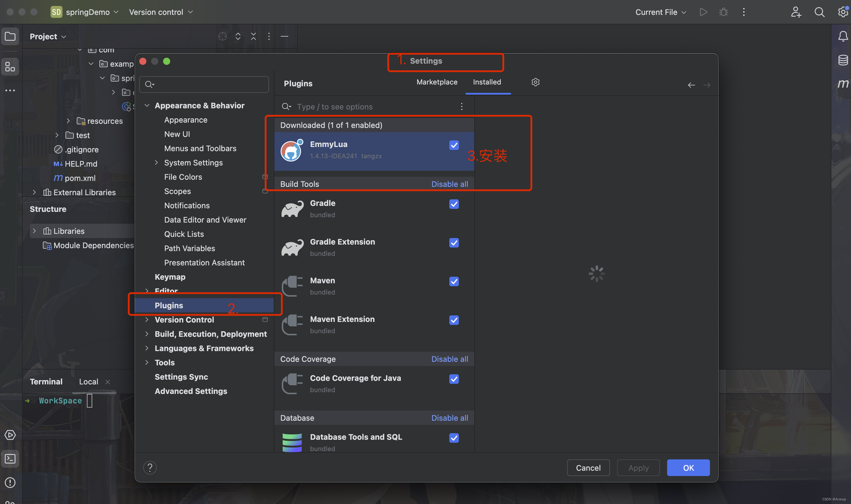
Task: Click Expand All icon in Project panel
Action: pyautogui.click(x=238, y=36)
